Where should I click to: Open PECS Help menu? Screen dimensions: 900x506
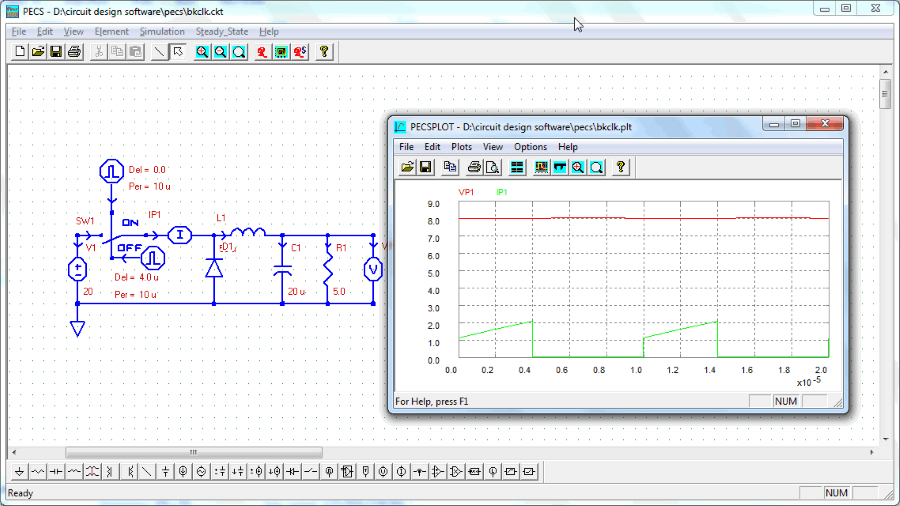tap(269, 32)
